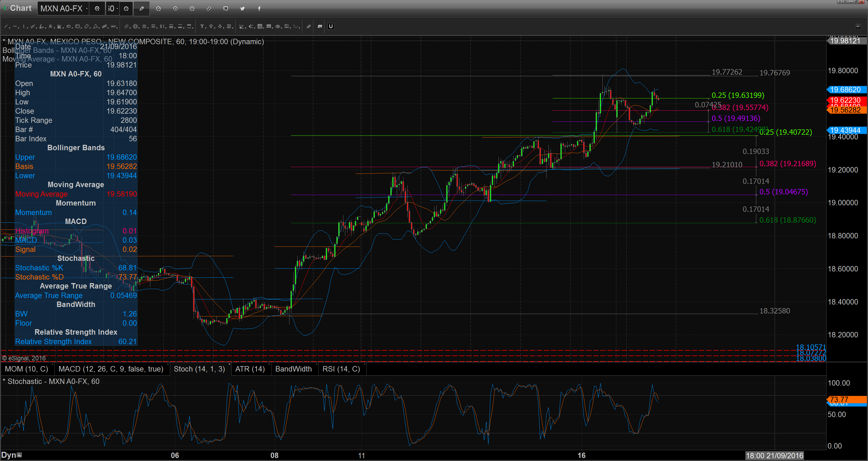Click the Relative Strength Index 60.21 row

click(x=76, y=341)
